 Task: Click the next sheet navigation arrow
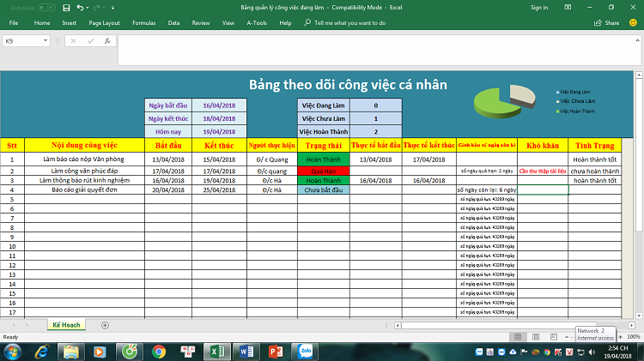tap(27, 325)
